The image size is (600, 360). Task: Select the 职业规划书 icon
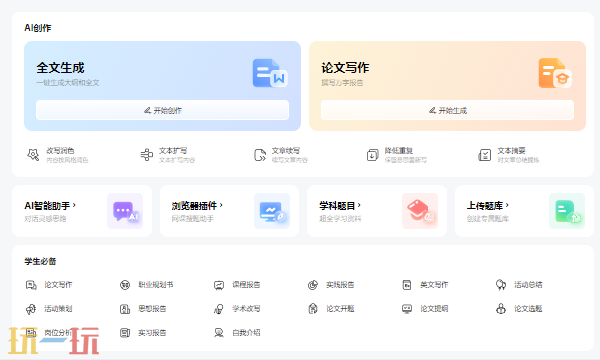point(125,285)
